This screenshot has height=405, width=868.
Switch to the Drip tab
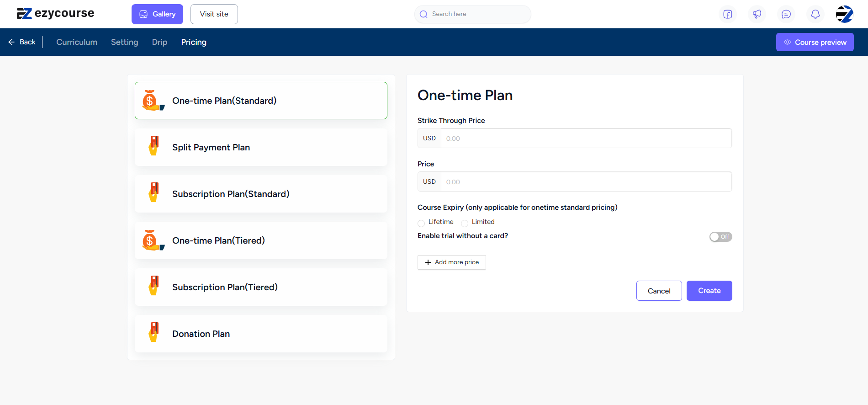pyautogui.click(x=159, y=42)
